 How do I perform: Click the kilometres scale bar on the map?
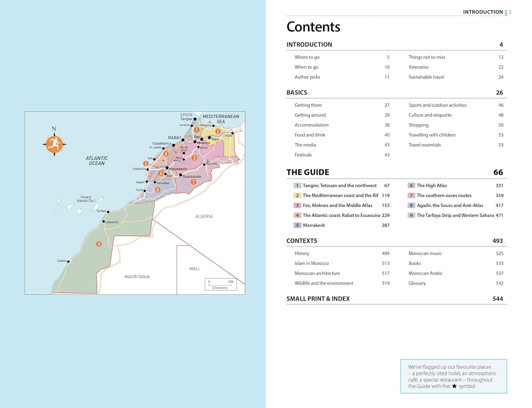221,284
